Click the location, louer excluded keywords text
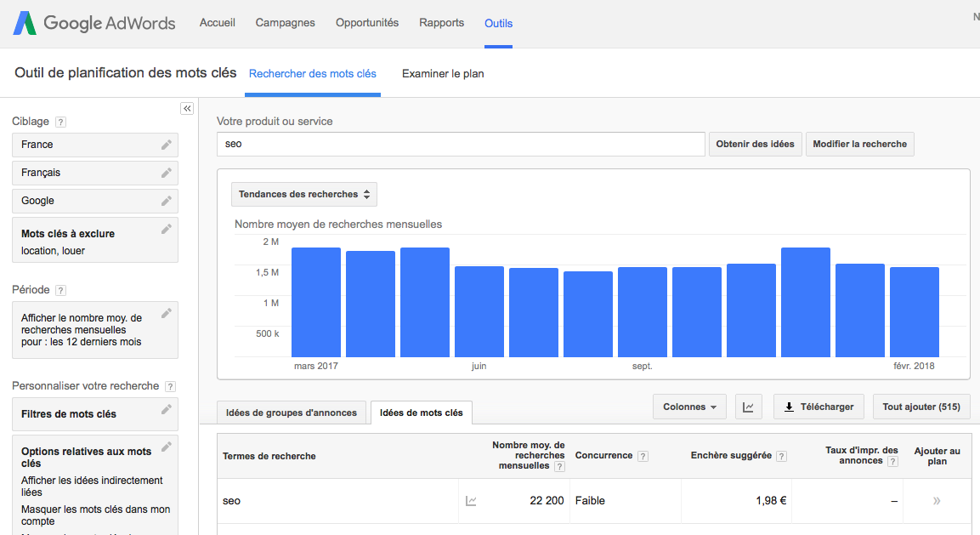The image size is (980, 535). coord(54,251)
